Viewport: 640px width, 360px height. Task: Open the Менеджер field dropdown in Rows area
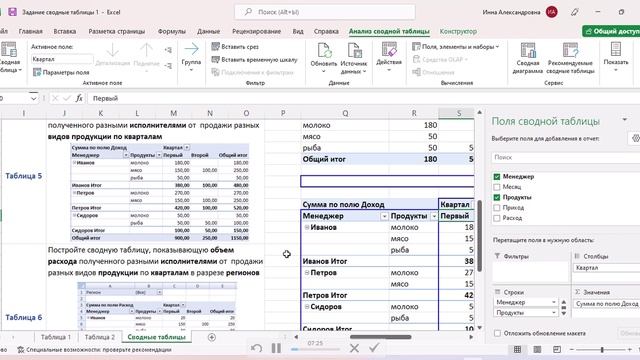[x=553, y=302]
